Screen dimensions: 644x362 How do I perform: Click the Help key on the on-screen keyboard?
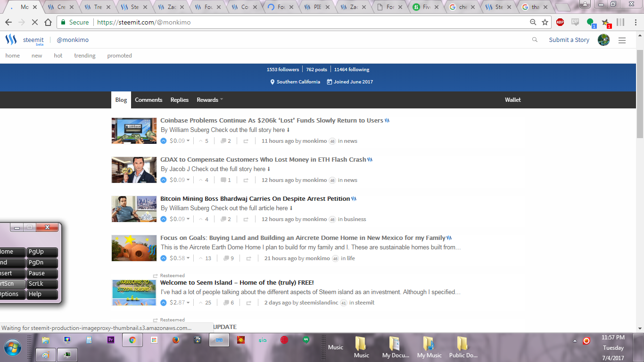point(42,295)
